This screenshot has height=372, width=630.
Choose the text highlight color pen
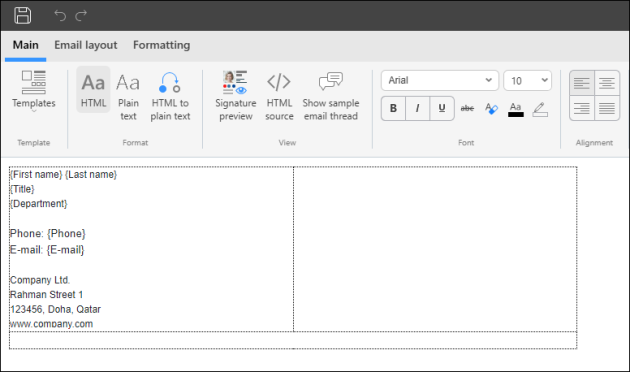point(540,109)
